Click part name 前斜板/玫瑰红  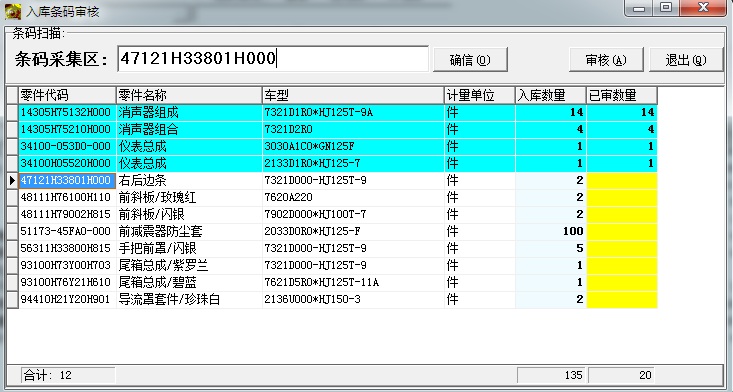(157, 197)
